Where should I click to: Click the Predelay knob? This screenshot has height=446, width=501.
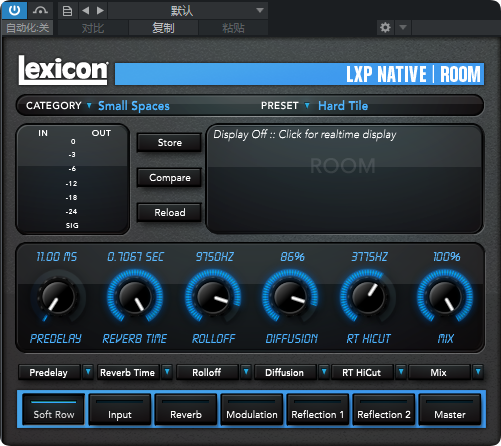click(x=58, y=297)
